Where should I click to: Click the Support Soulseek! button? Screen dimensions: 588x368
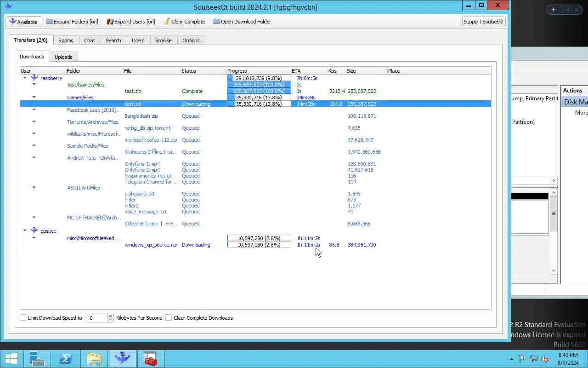pos(484,22)
